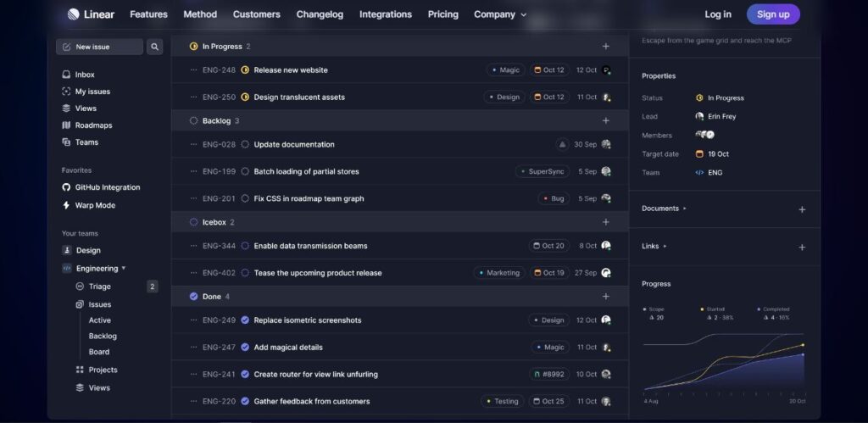Screen dimensions: 868x423
Task: Click plus icon in Links section
Action: click(802, 248)
